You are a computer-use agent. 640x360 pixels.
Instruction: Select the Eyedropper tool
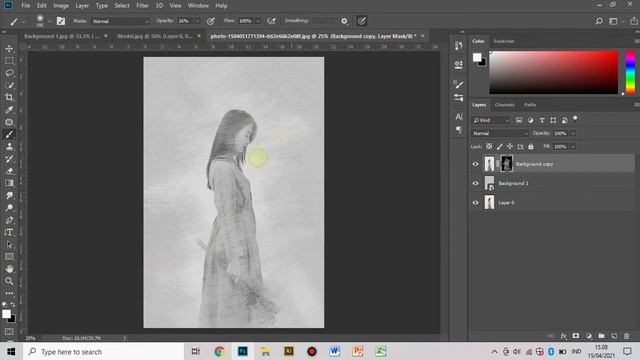[9, 110]
